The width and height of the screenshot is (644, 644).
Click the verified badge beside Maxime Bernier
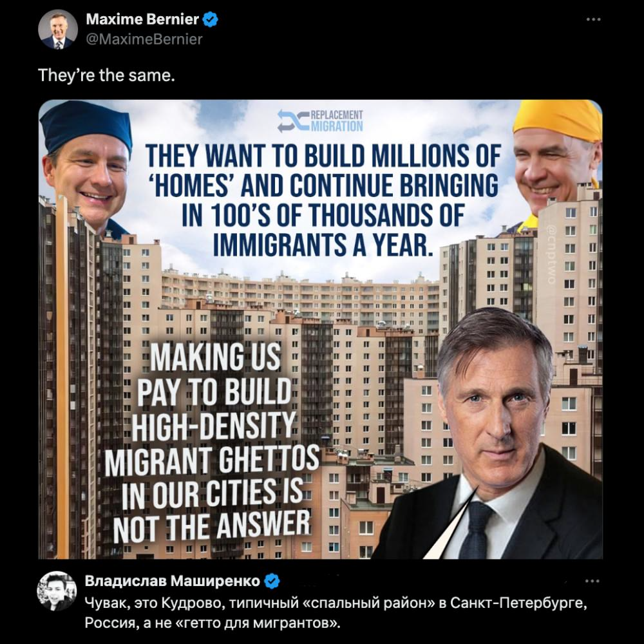(211, 19)
